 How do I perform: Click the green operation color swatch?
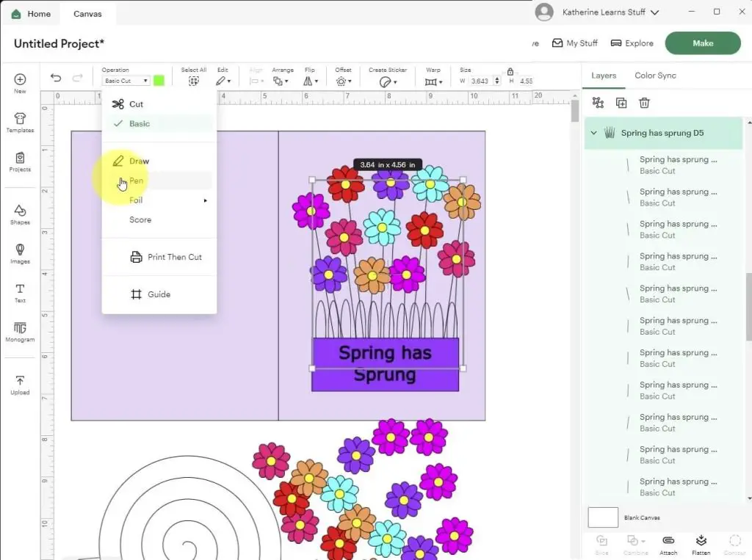click(159, 81)
